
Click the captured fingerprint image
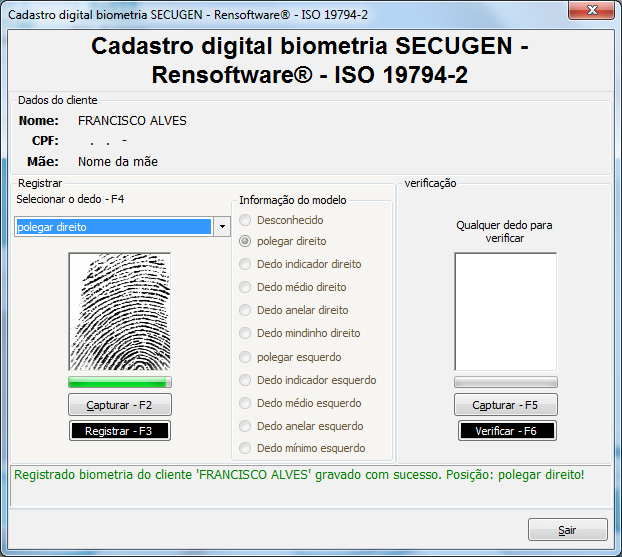click(120, 312)
